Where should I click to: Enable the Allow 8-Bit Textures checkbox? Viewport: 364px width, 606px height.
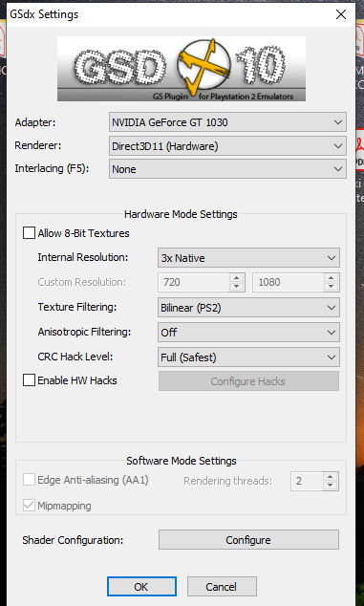[29, 233]
